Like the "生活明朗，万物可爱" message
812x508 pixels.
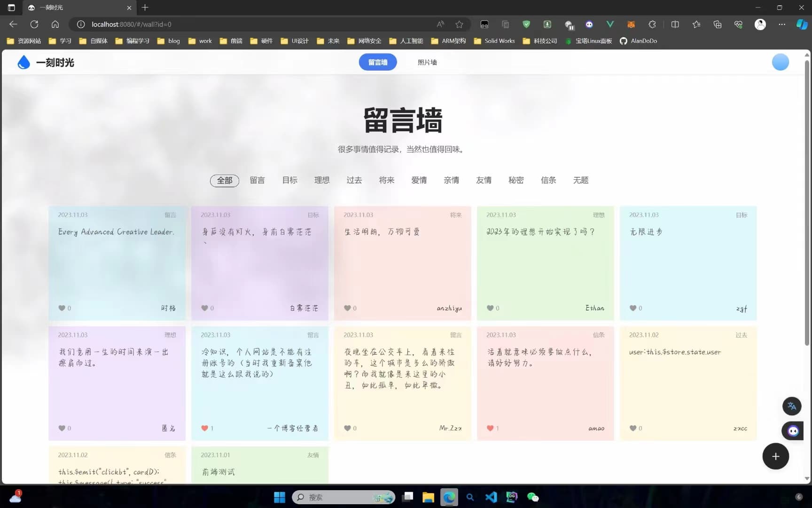pos(348,308)
